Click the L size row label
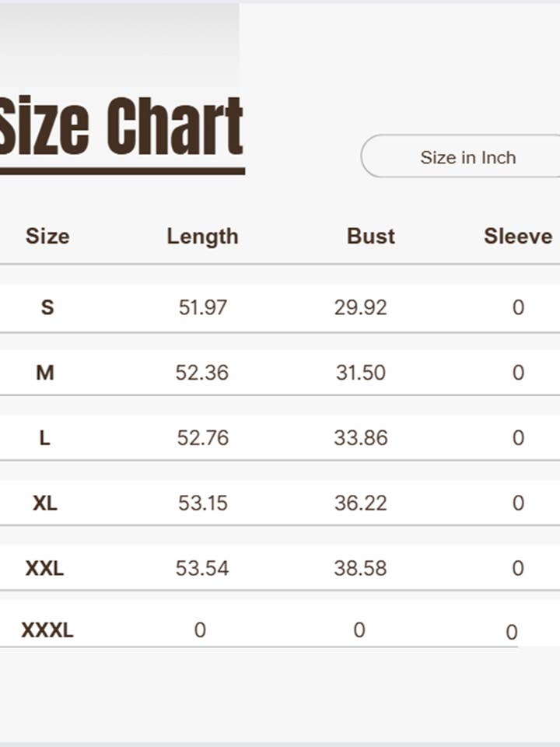This screenshot has width=560, height=747. click(x=45, y=438)
